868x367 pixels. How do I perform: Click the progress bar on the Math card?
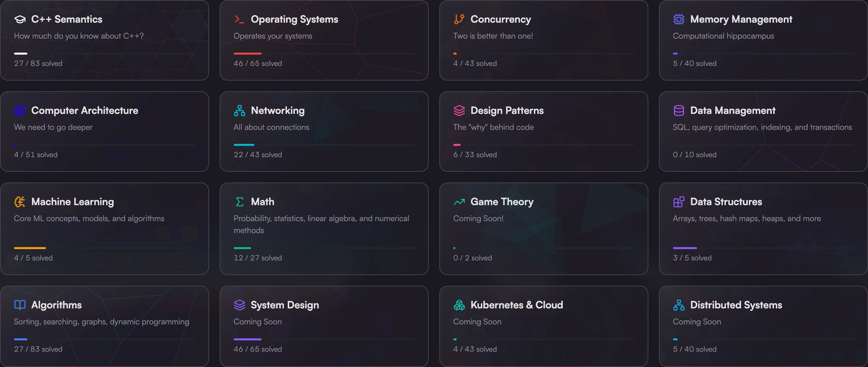coord(324,248)
